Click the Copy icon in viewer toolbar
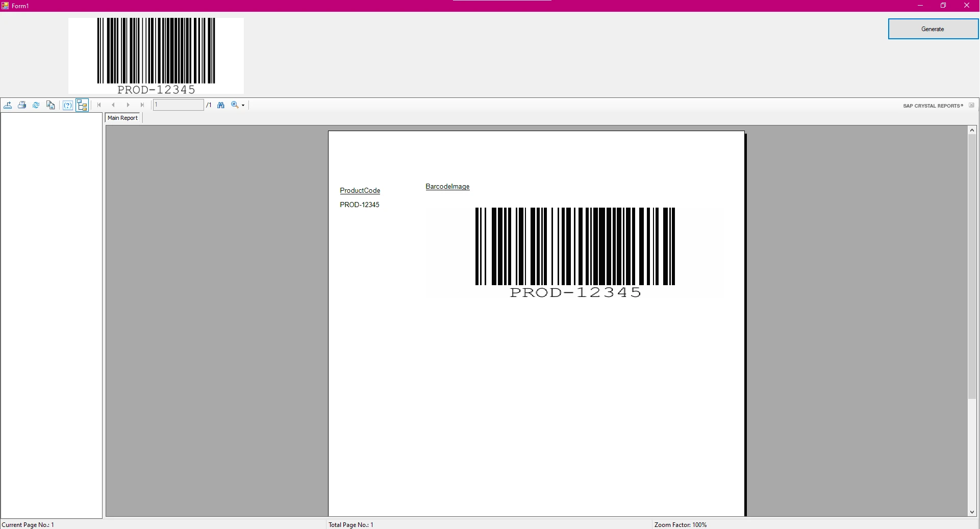This screenshot has width=980, height=529. click(51, 105)
